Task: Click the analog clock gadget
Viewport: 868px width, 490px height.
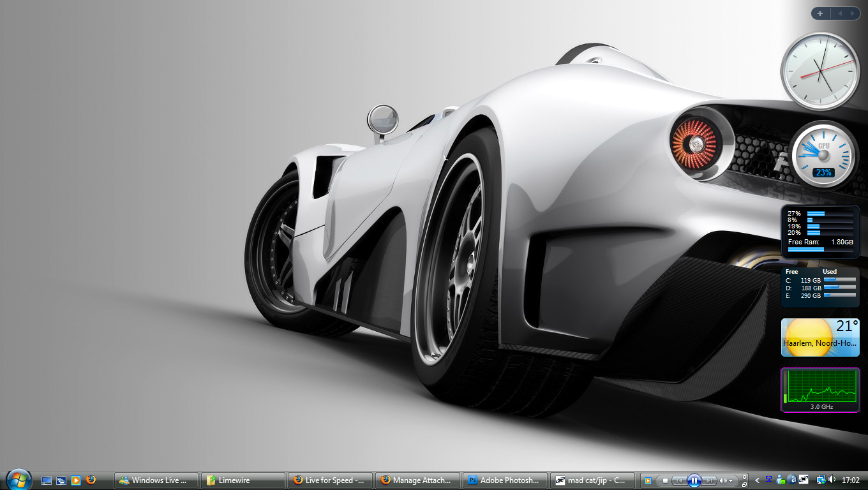Action: pyautogui.click(x=820, y=71)
